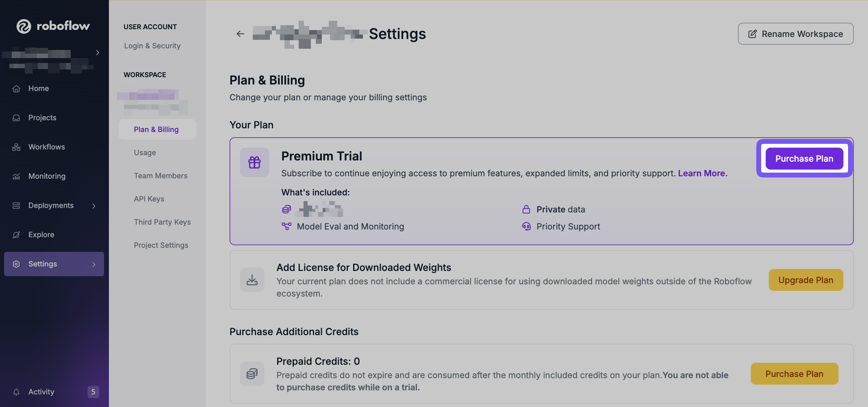
Task: Click the back arrow next to Settings
Action: tap(240, 34)
